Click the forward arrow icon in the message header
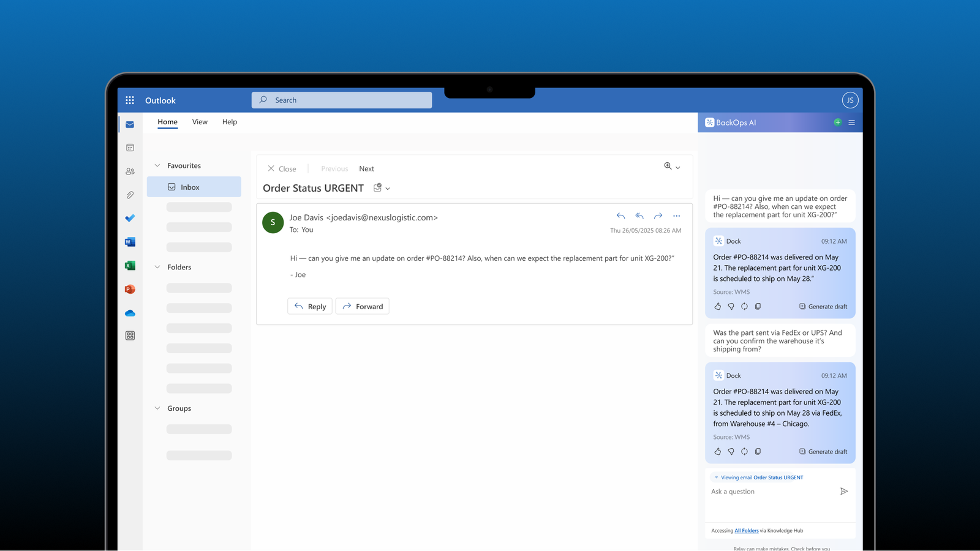980x551 pixels. pos(658,216)
